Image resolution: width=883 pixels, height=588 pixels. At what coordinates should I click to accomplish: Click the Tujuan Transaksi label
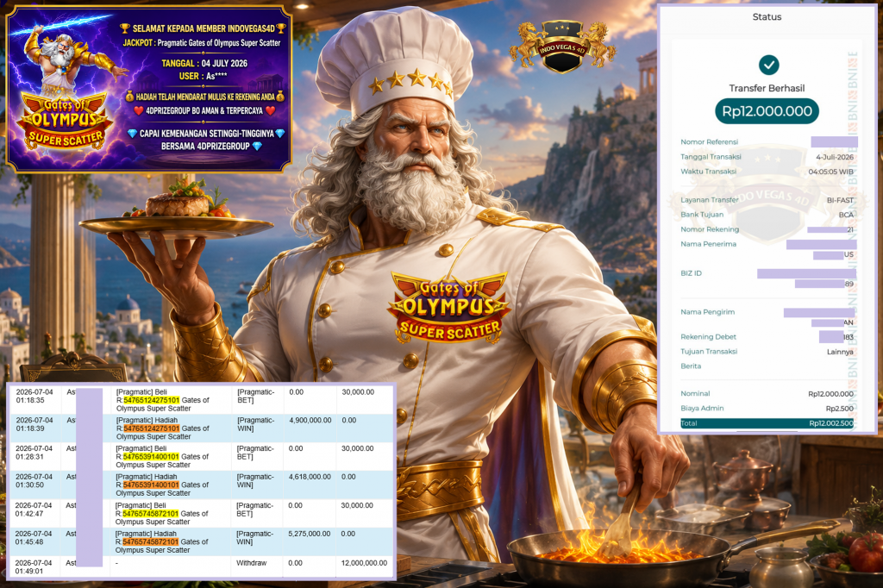[x=709, y=352]
